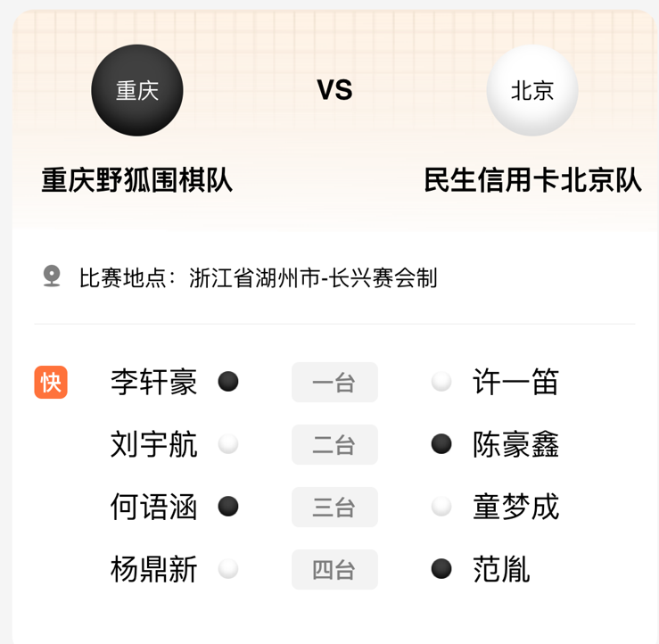Click player name 刘宇航
Viewport: 659px width, 644px height.
tap(154, 444)
